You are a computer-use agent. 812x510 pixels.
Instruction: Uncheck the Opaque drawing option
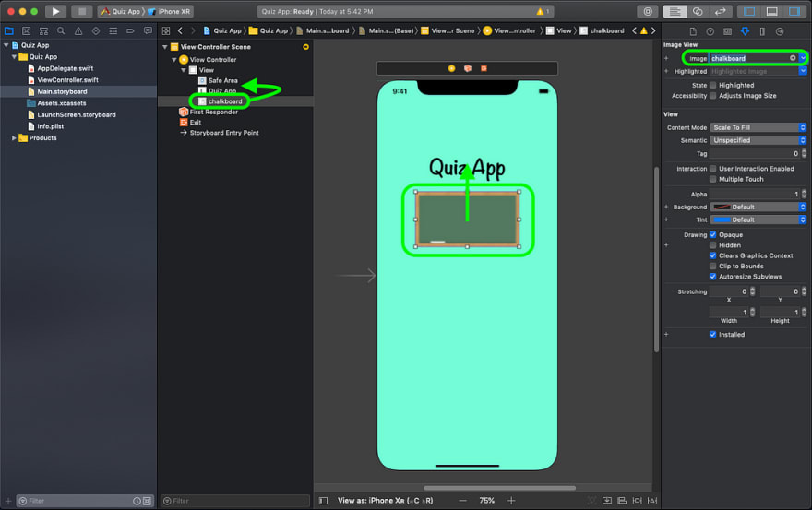(713, 234)
